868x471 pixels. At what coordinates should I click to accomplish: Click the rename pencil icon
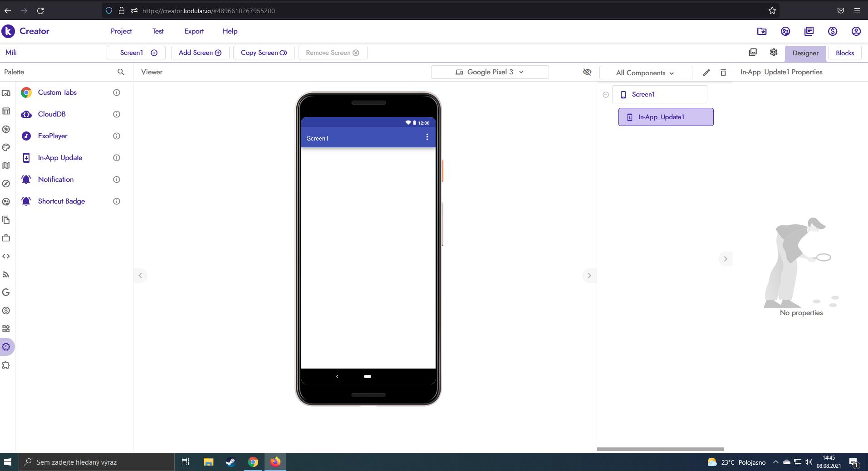tap(706, 73)
